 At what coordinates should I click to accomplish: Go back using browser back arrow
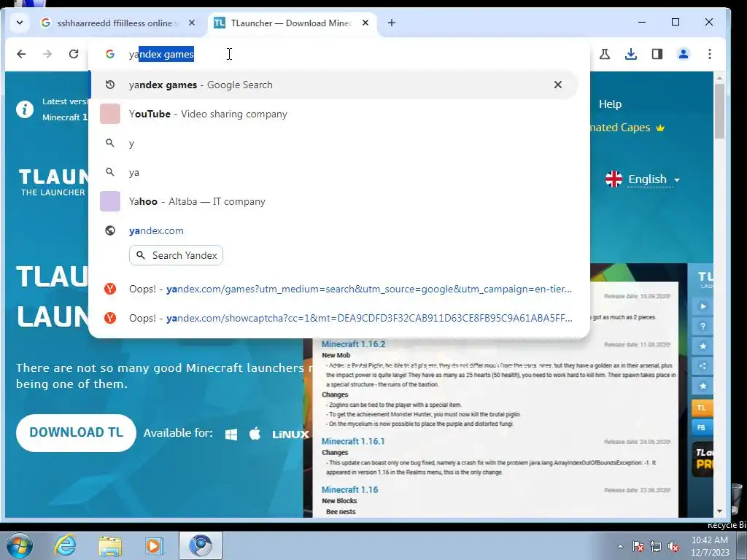(21, 54)
